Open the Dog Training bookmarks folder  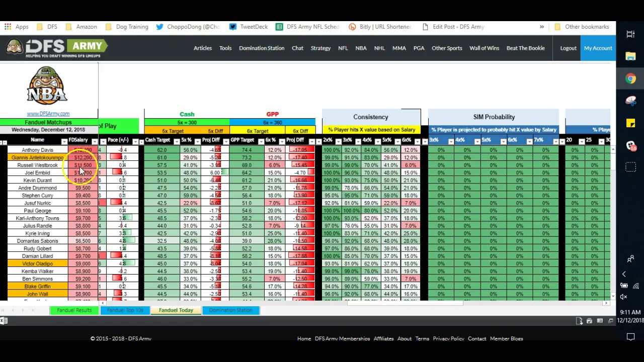[x=127, y=27]
